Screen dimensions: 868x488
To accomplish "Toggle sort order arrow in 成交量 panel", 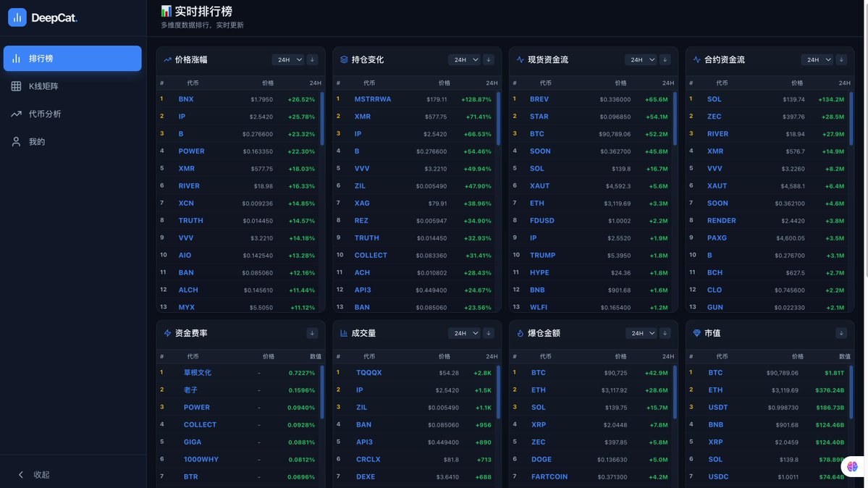I will point(488,333).
